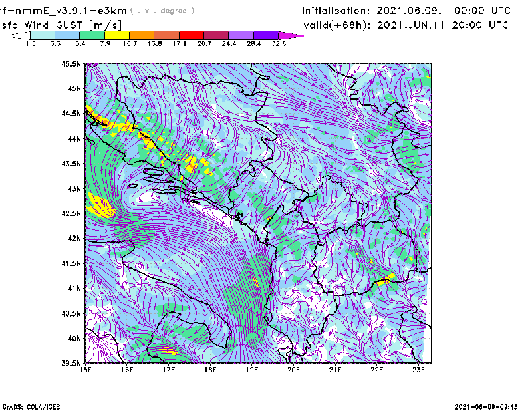Click the magenta arrow above 32.6
The height and width of the screenshot is (411, 532).
[291, 35]
